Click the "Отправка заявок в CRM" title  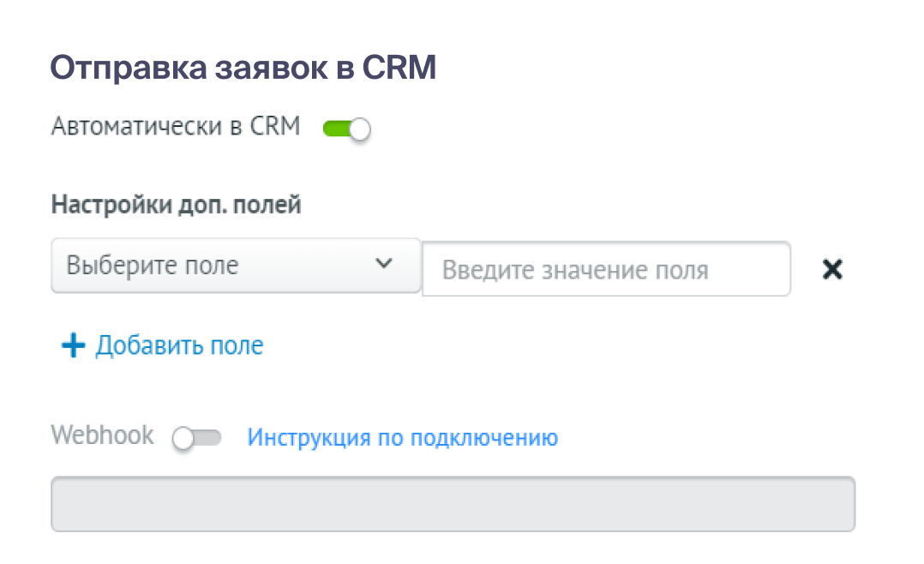pyautogui.click(x=243, y=68)
